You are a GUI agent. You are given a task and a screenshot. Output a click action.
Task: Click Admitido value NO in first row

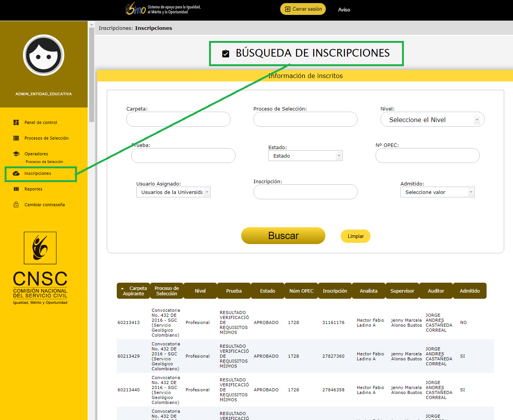click(x=463, y=322)
